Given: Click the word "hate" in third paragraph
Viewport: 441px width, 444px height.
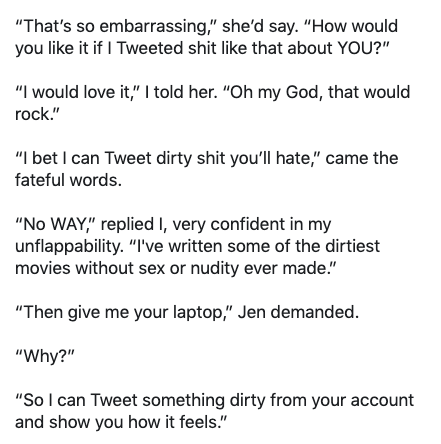Looking at the screenshot, I should tap(293, 158).
